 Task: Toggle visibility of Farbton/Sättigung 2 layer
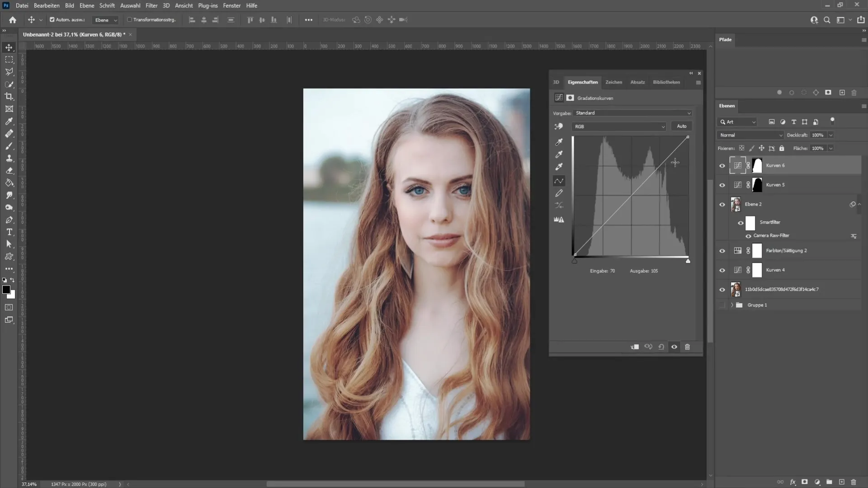722,251
